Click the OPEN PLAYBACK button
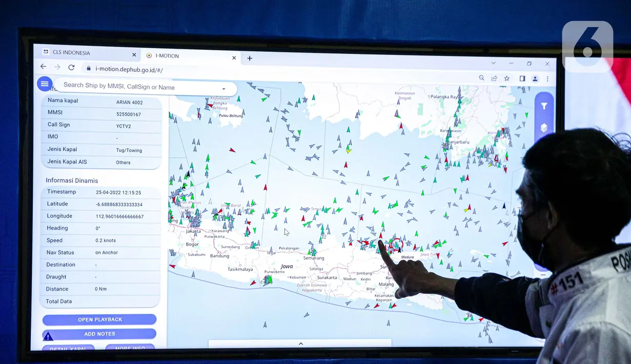 [x=99, y=319]
